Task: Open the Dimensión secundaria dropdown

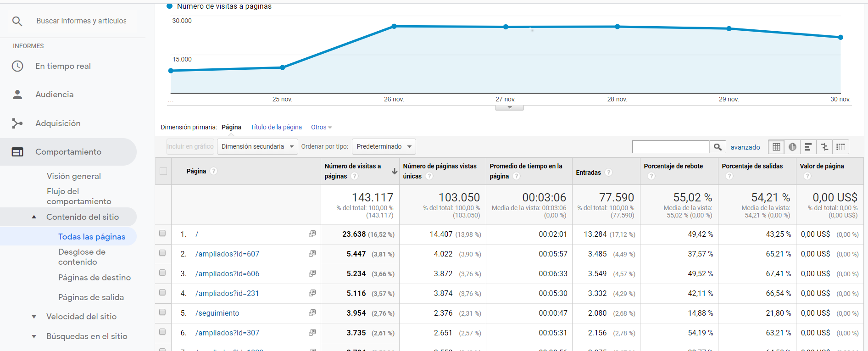Action: (257, 147)
